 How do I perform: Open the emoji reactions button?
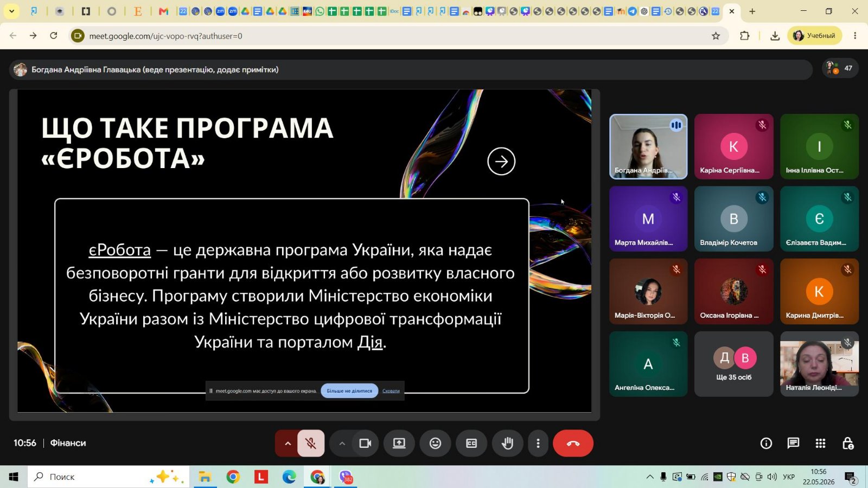tap(435, 444)
